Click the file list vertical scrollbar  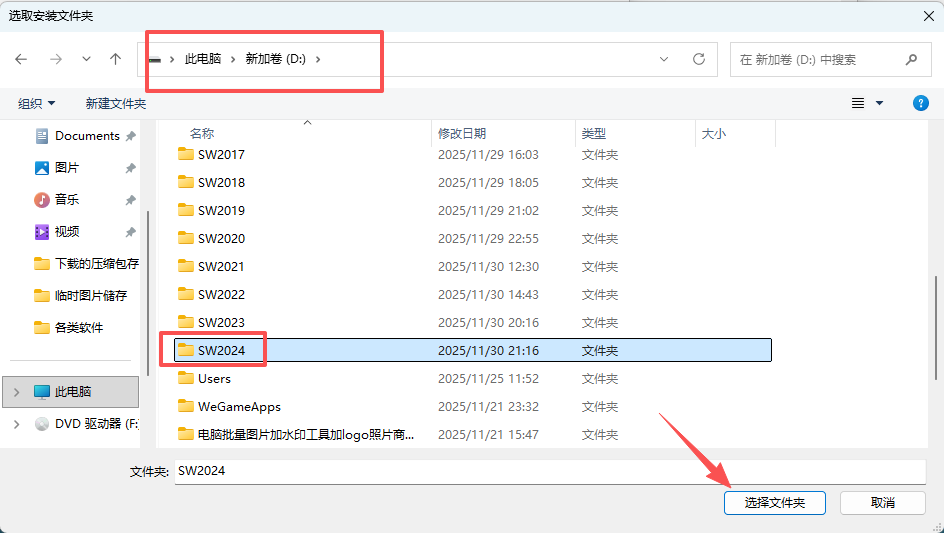pos(936,328)
